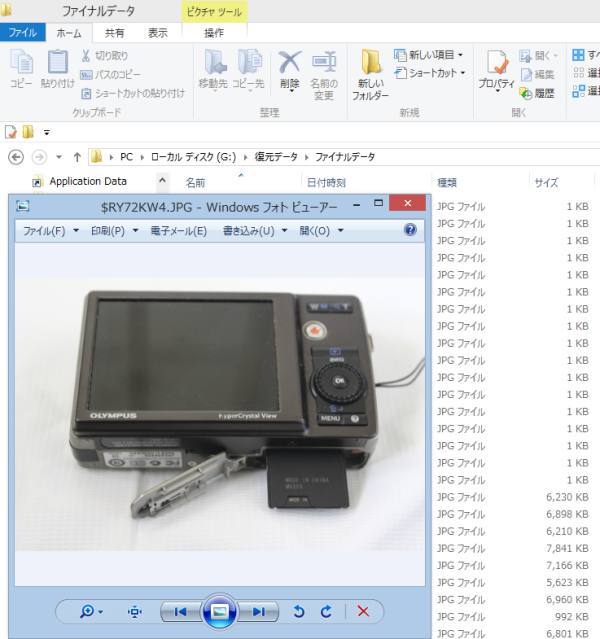Click the actual size button
This screenshot has height=639, width=600.
pyautogui.click(x=136, y=611)
